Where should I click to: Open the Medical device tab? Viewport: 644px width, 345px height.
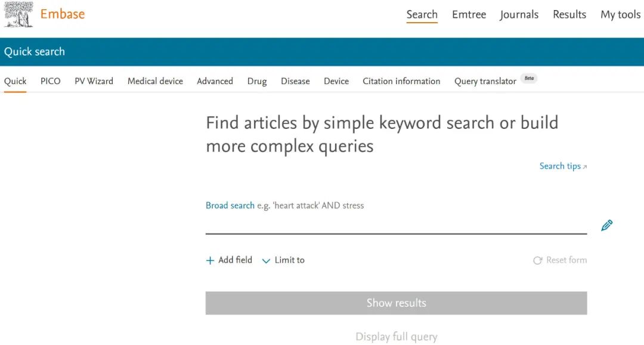(155, 81)
